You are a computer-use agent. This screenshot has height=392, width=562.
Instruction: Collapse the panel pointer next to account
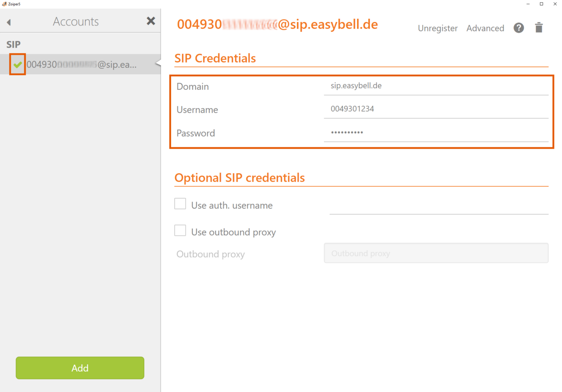[158, 64]
